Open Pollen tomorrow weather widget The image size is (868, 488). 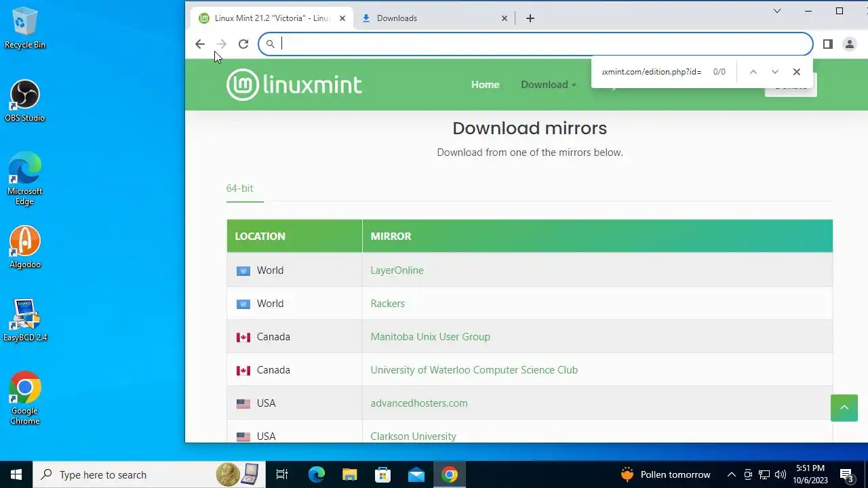pos(665,474)
